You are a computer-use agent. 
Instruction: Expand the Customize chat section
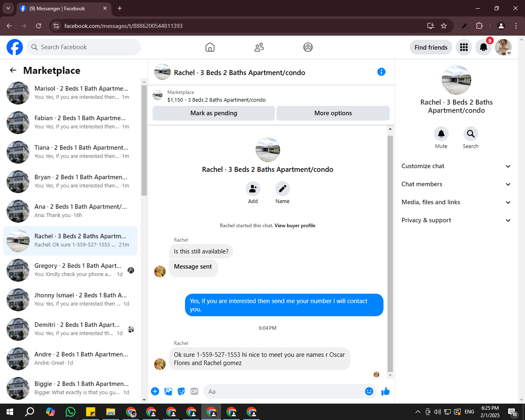456,166
